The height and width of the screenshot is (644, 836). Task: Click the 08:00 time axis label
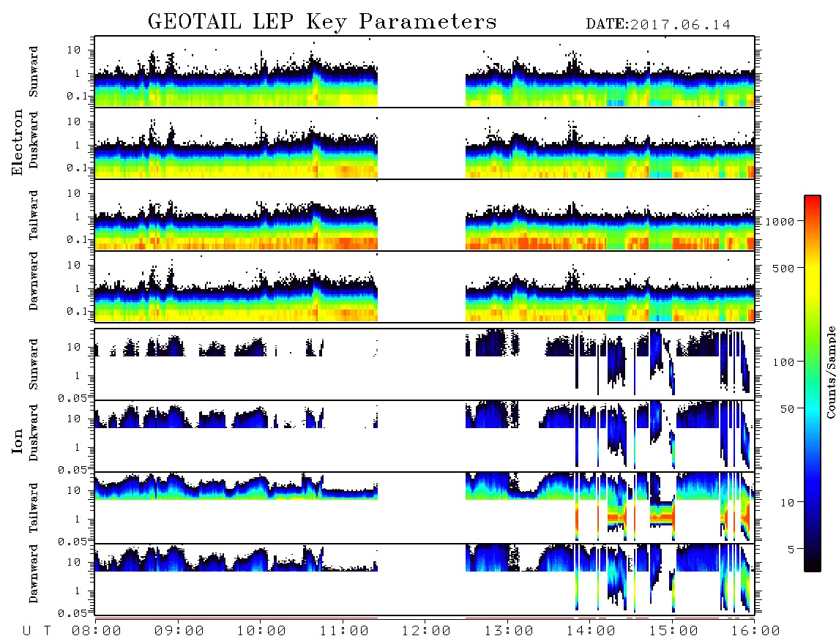click(97, 631)
